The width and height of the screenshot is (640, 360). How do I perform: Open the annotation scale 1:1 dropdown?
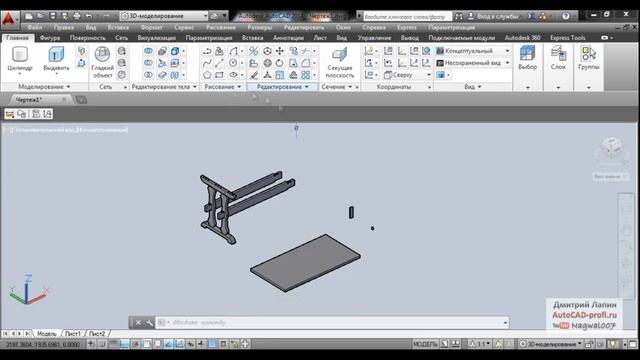[x=481, y=344]
